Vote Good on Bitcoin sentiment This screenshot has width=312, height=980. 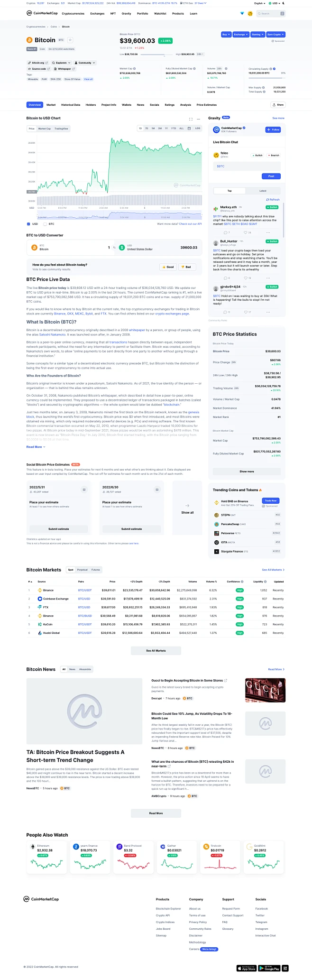point(168,267)
